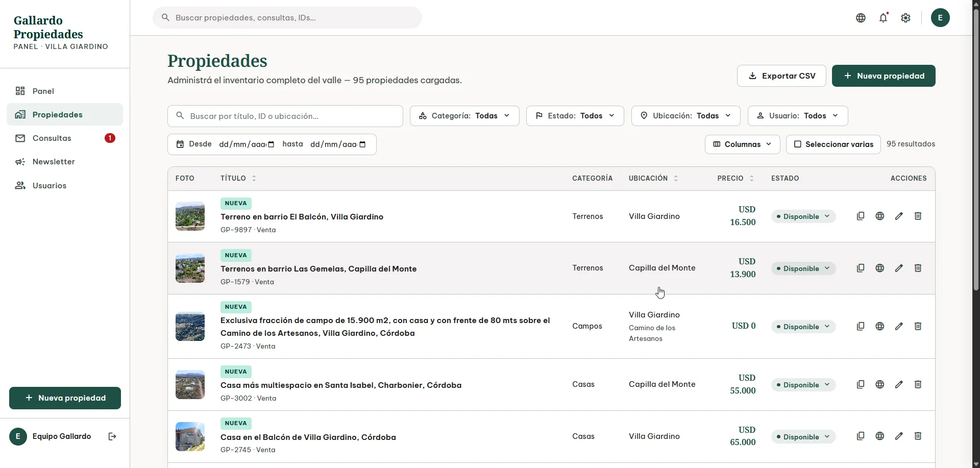Sort table by Título column

(238, 178)
